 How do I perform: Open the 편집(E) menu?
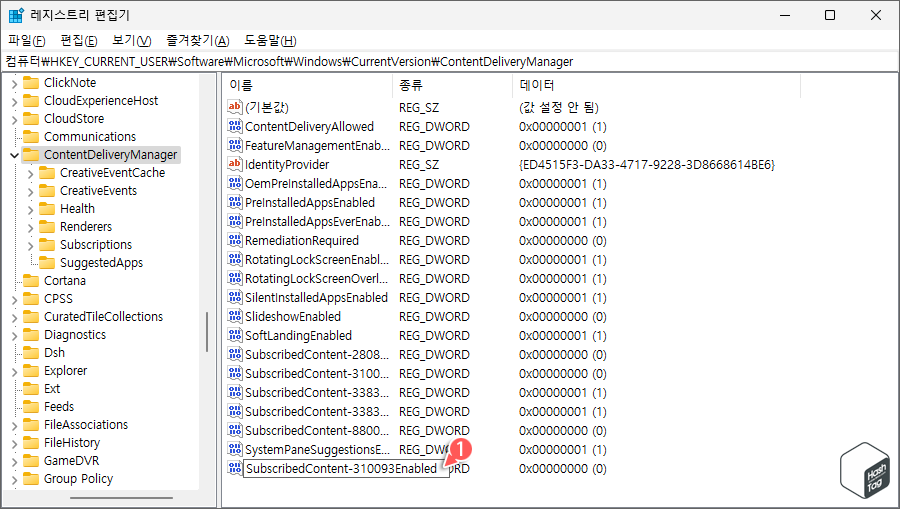(79, 40)
